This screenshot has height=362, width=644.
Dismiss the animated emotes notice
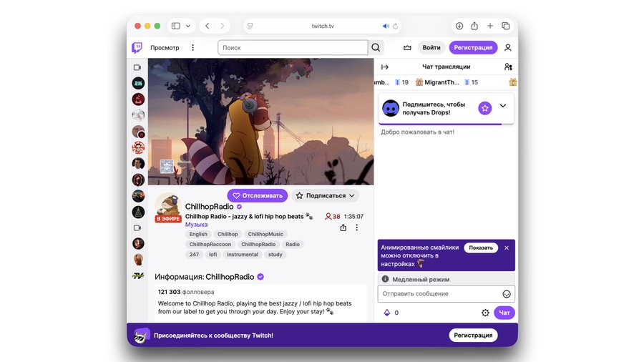click(x=507, y=248)
